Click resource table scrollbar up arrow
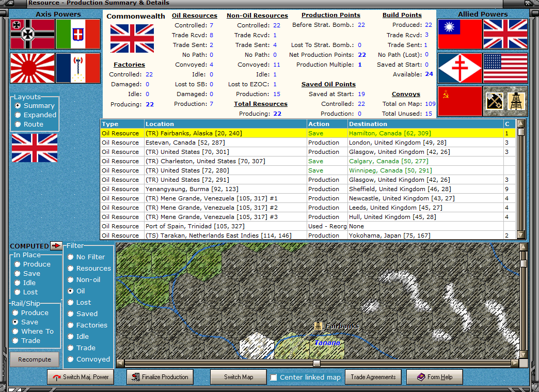 pos(521,123)
